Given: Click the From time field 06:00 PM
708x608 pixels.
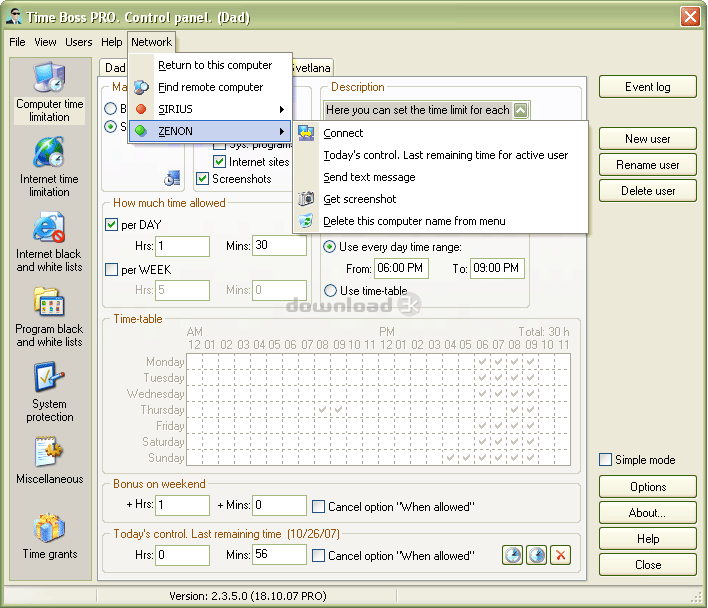Looking at the screenshot, I should (400, 269).
